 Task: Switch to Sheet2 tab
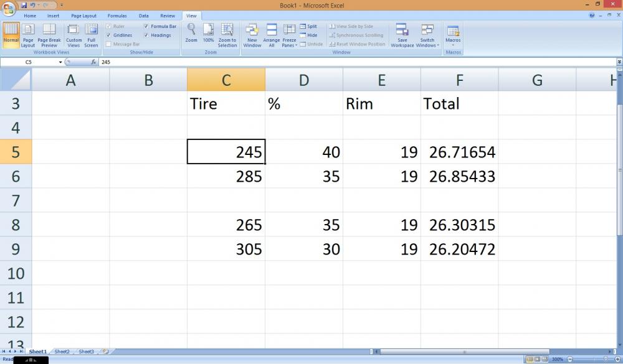(x=62, y=352)
